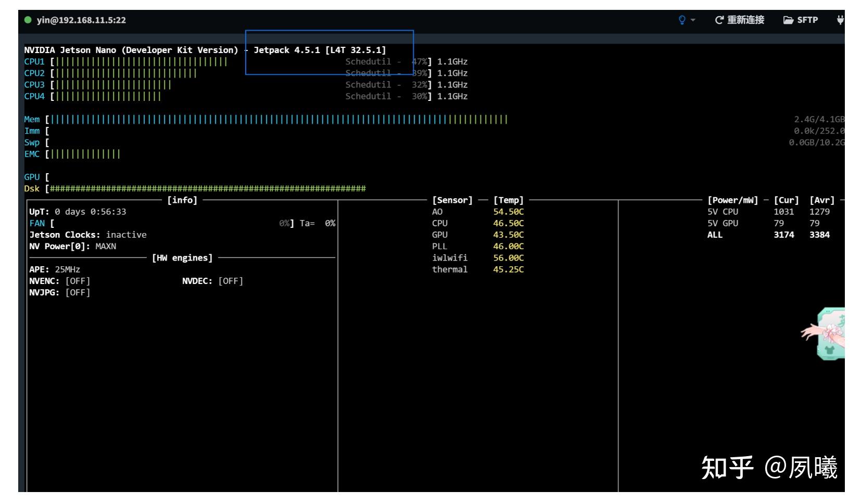Screen dimensions: 861x504
Task: Click the Dsk usage bar
Action: point(208,188)
